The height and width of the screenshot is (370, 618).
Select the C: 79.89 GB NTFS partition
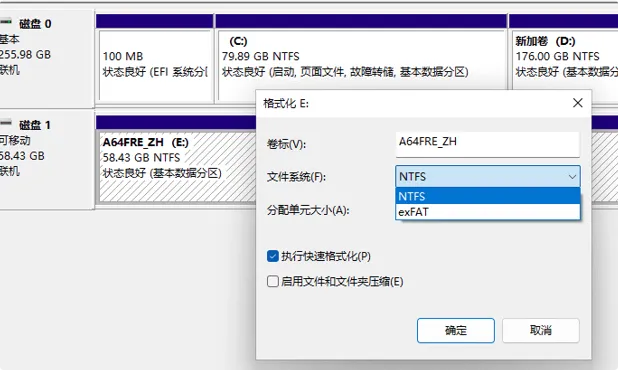(361, 59)
